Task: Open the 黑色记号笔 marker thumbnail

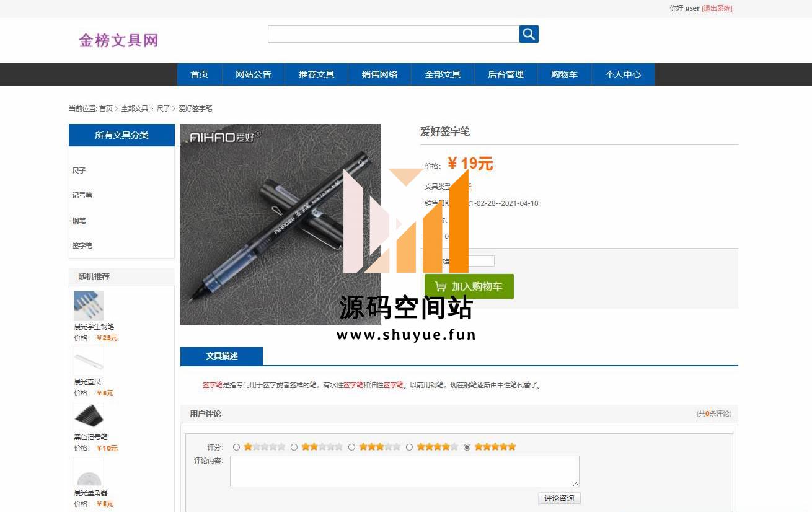Action: coord(89,416)
